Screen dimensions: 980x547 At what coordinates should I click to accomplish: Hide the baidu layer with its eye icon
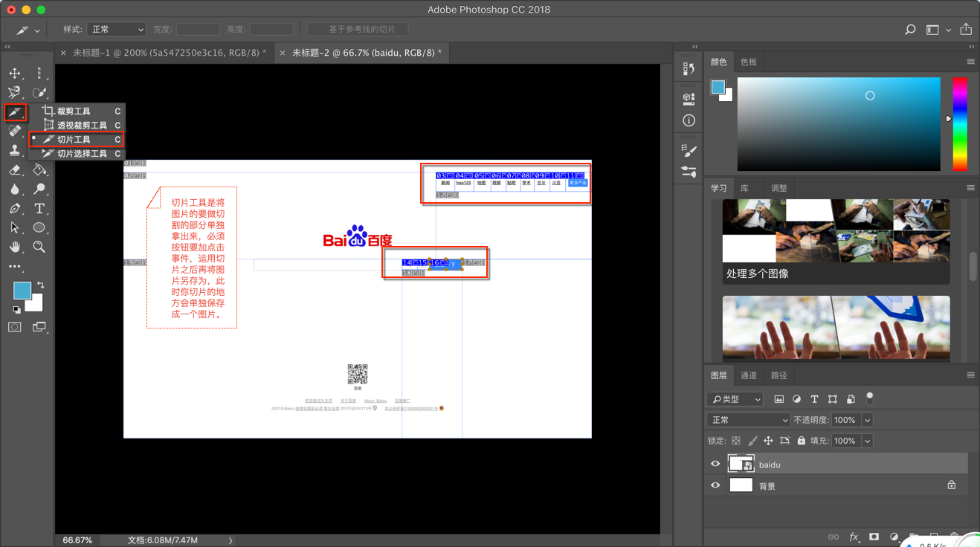point(715,465)
